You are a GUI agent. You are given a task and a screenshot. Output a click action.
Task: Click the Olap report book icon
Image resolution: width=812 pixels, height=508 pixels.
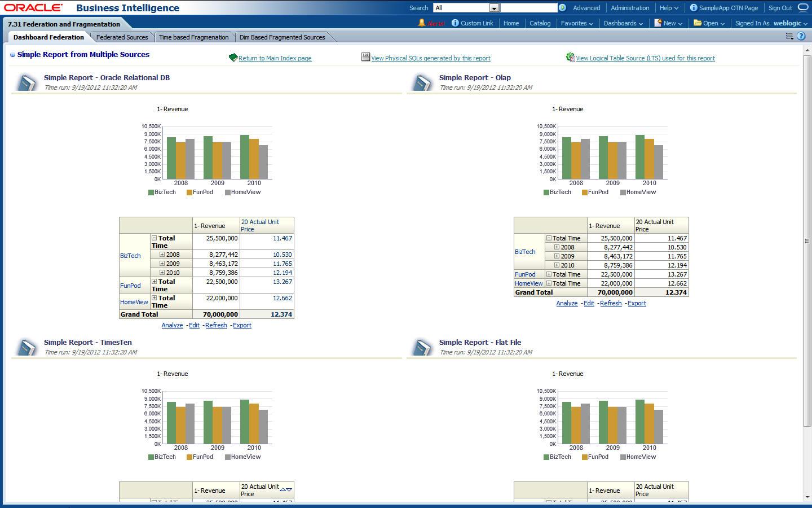pyautogui.click(x=422, y=82)
